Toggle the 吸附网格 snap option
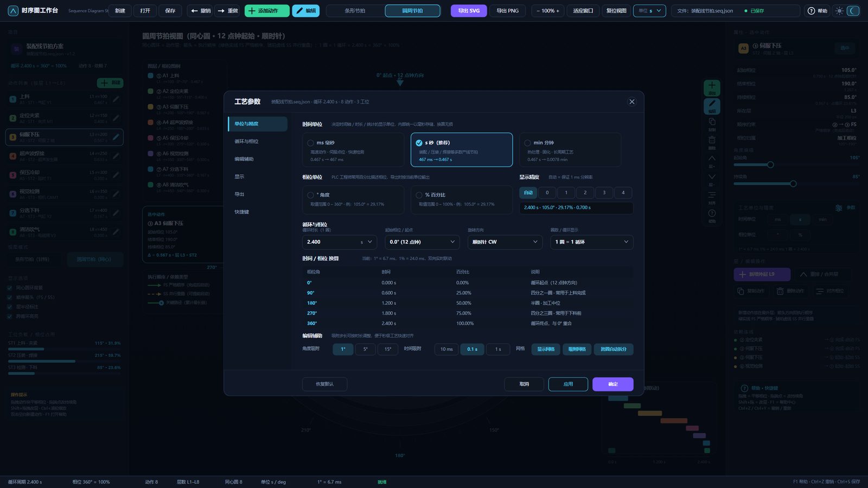The image size is (868, 488). coord(577,349)
